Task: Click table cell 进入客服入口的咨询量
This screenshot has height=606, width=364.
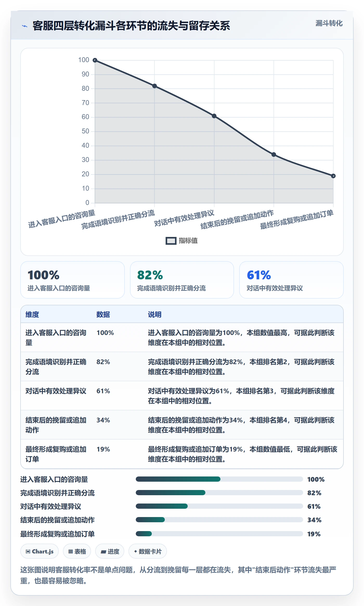Action: (x=56, y=338)
